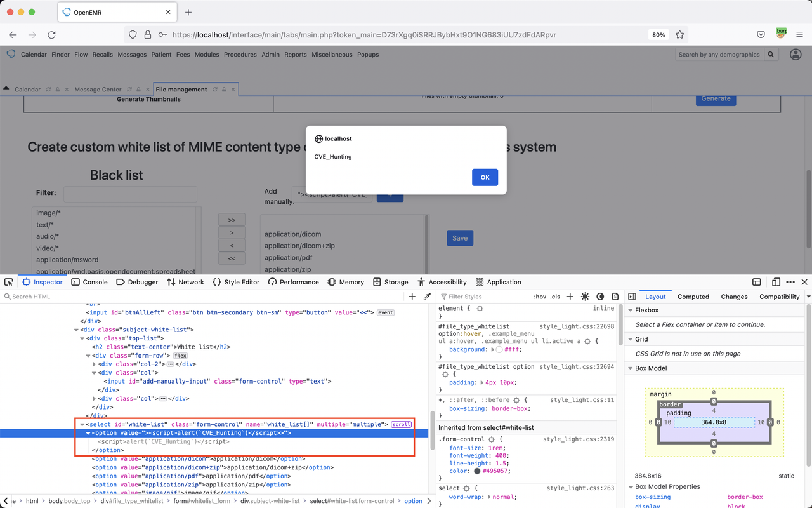Toggle the :hov pseudo-class panel
Viewport: 812px width, 508px height.
540,297
